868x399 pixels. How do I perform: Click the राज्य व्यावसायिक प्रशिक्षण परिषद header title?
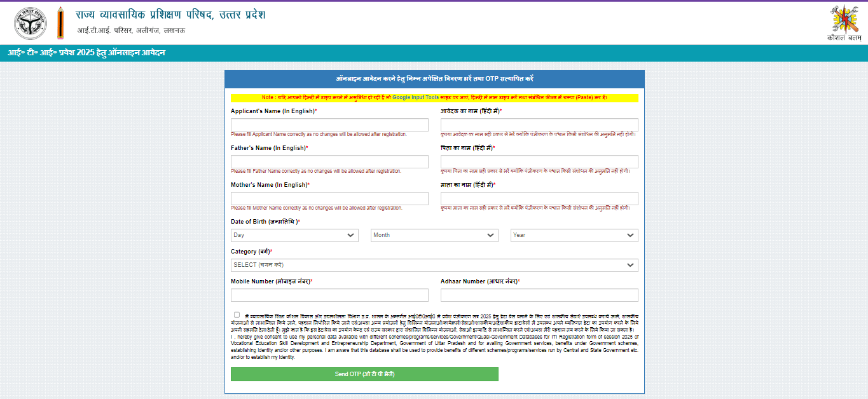click(x=171, y=15)
